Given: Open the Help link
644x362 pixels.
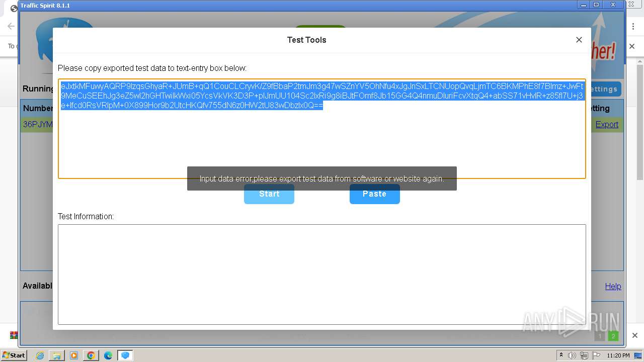Looking at the screenshot, I should coord(613,286).
